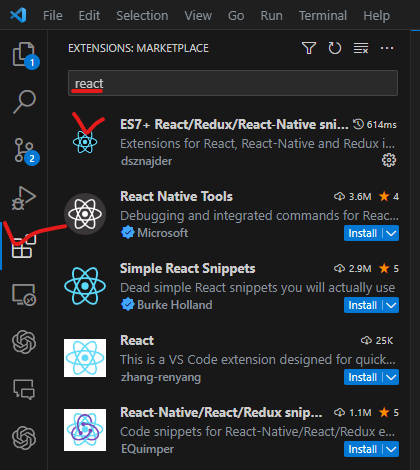Click the 2.9M download count
The height and width of the screenshot is (470, 420).
point(353,269)
